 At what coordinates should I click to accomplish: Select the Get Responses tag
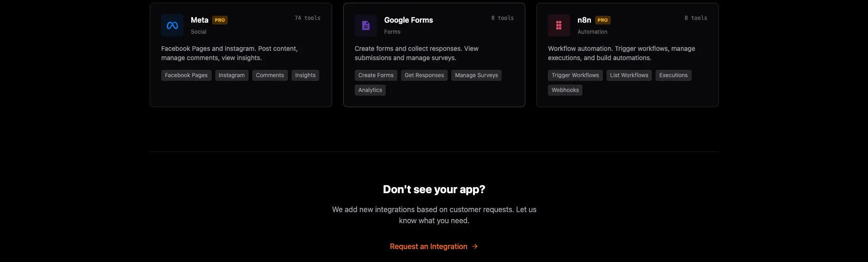coord(424,75)
